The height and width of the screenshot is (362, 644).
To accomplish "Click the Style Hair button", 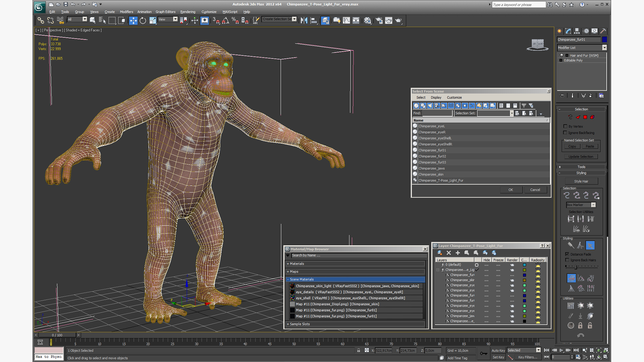I will click(x=581, y=181).
